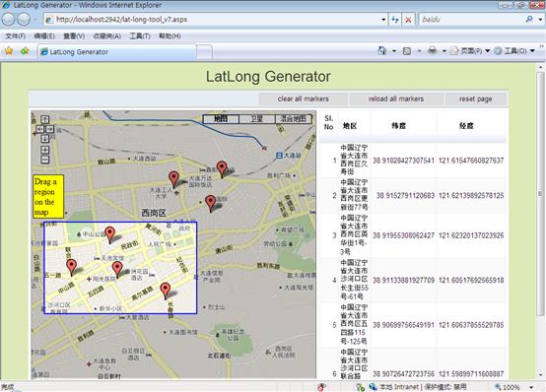Select the LatLong Generator tab

(x=116, y=52)
